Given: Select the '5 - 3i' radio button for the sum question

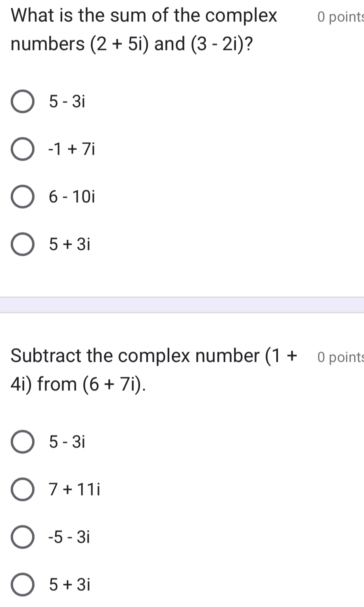Looking at the screenshot, I should (22, 102).
